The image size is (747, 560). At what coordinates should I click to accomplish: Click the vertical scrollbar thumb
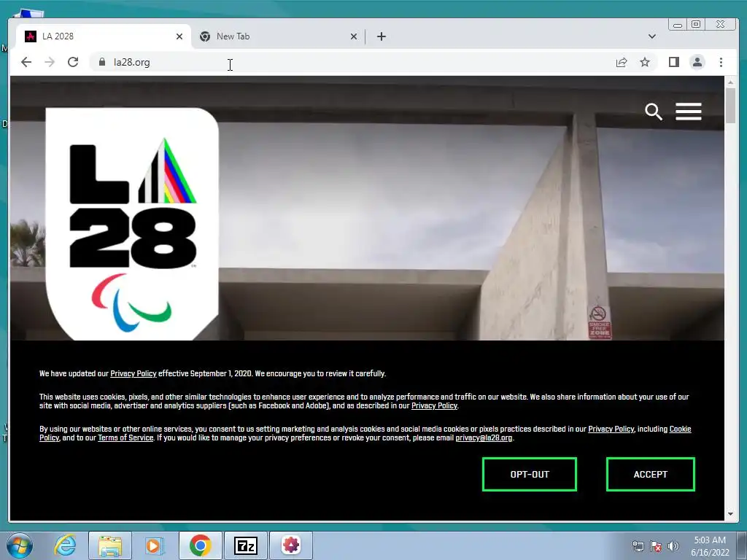click(730, 106)
